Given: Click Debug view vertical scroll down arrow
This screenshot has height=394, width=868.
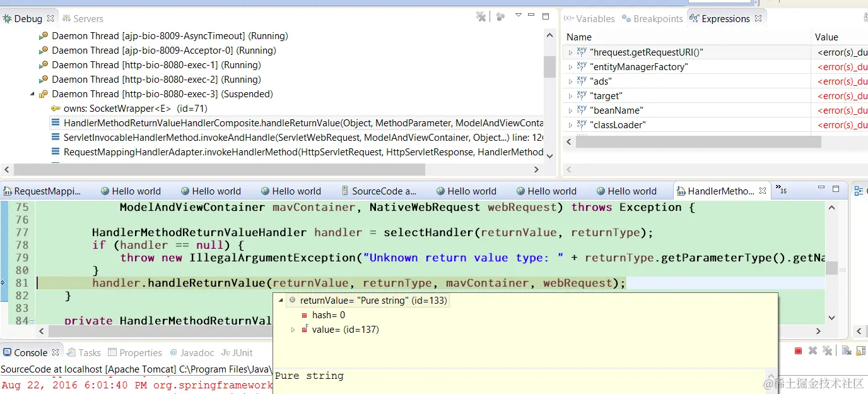Looking at the screenshot, I should point(549,156).
